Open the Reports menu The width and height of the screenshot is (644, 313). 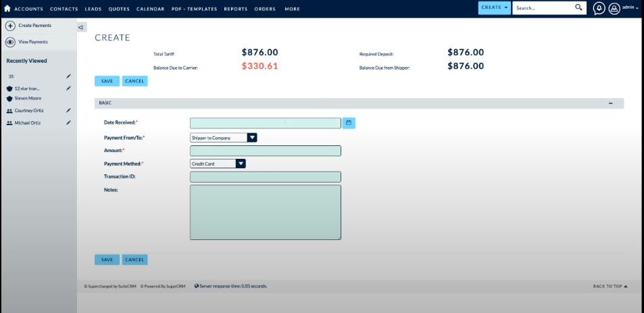pyautogui.click(x=236, y=9)
